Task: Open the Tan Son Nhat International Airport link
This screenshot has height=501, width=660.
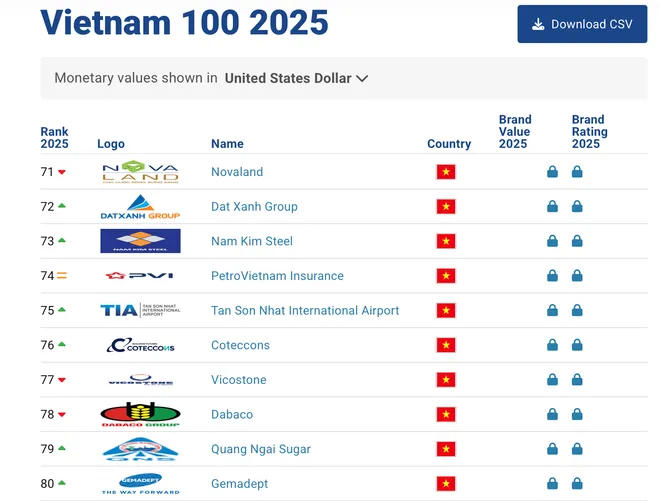Action: pyautogui.click(x=305, y=311)
